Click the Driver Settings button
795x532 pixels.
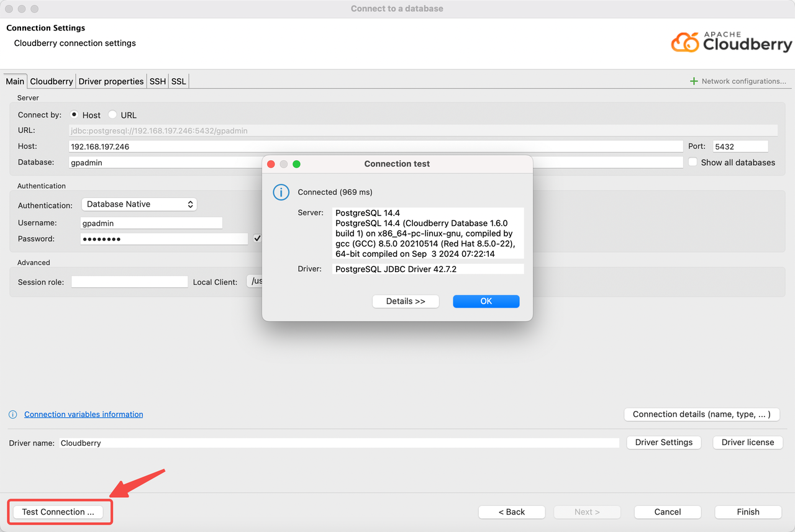(x=663, y=443)
